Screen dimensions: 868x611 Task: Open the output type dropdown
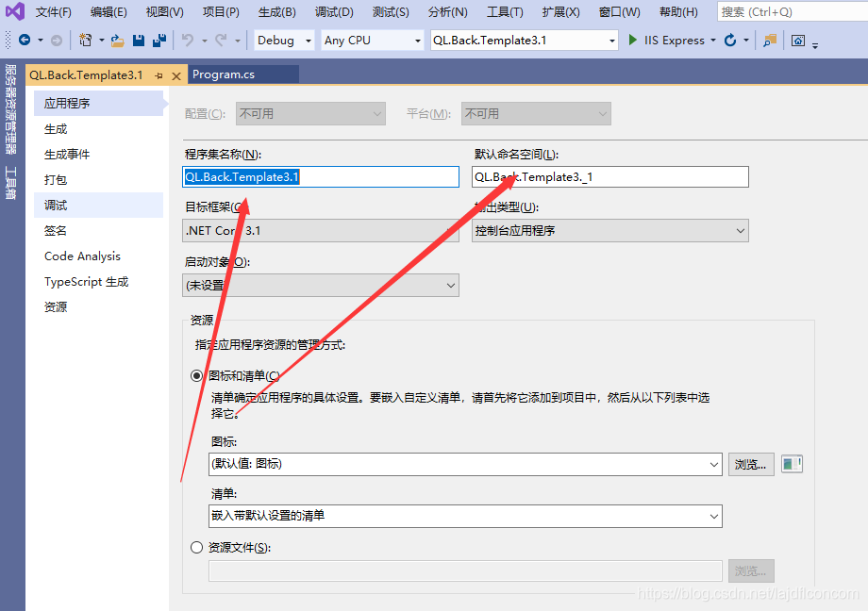point(610,231)
